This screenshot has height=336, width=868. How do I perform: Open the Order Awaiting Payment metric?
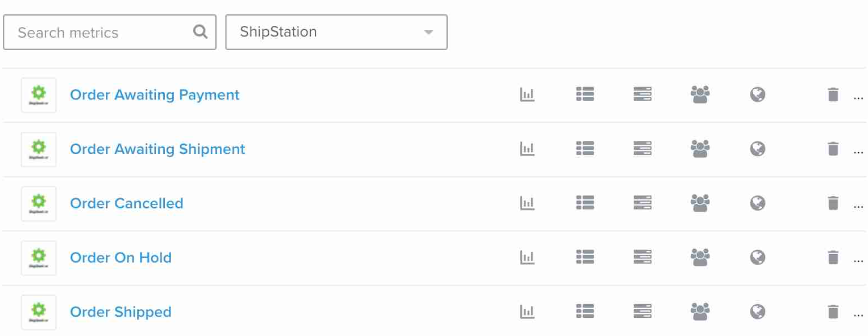point(154,95)
